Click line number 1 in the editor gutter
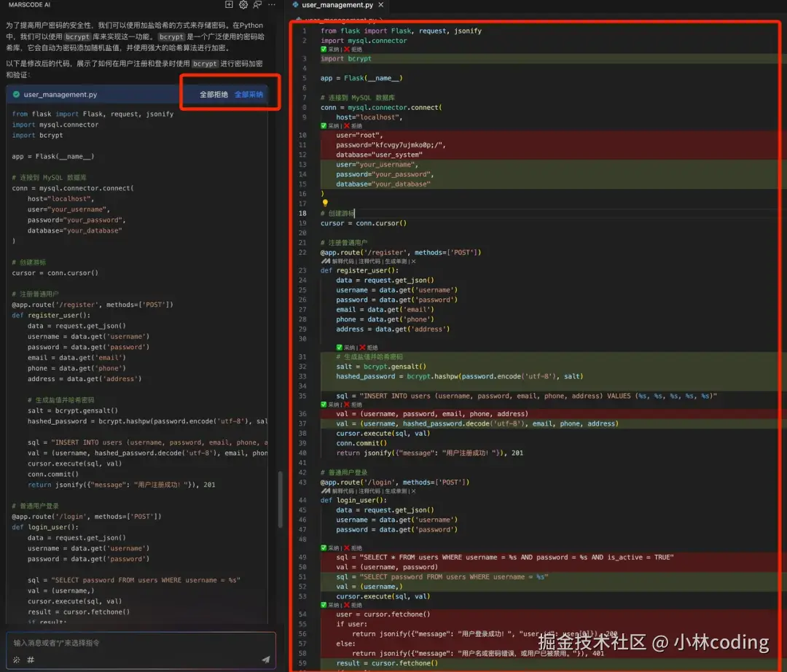Screen dimensions: 787x672 coord(304,31)
